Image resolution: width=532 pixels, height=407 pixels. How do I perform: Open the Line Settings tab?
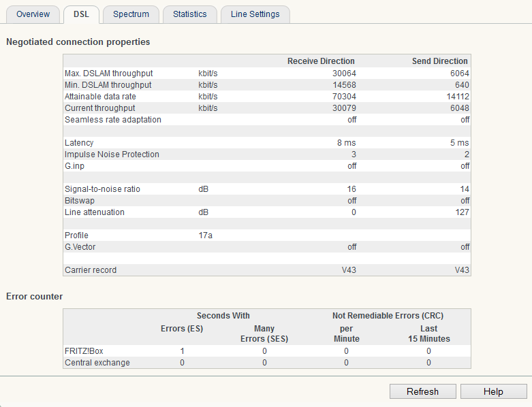[255, 14]
